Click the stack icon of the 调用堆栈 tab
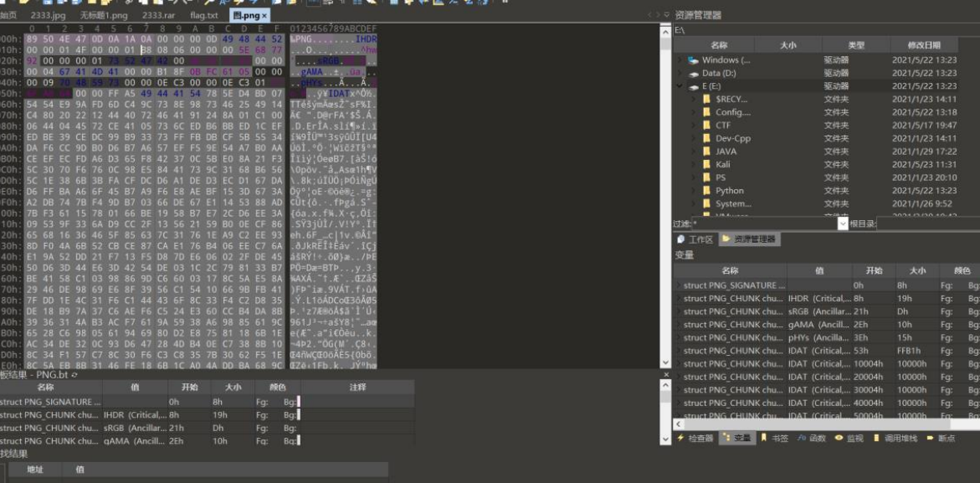This screenshot has height=483, width=980. point(876,438)
